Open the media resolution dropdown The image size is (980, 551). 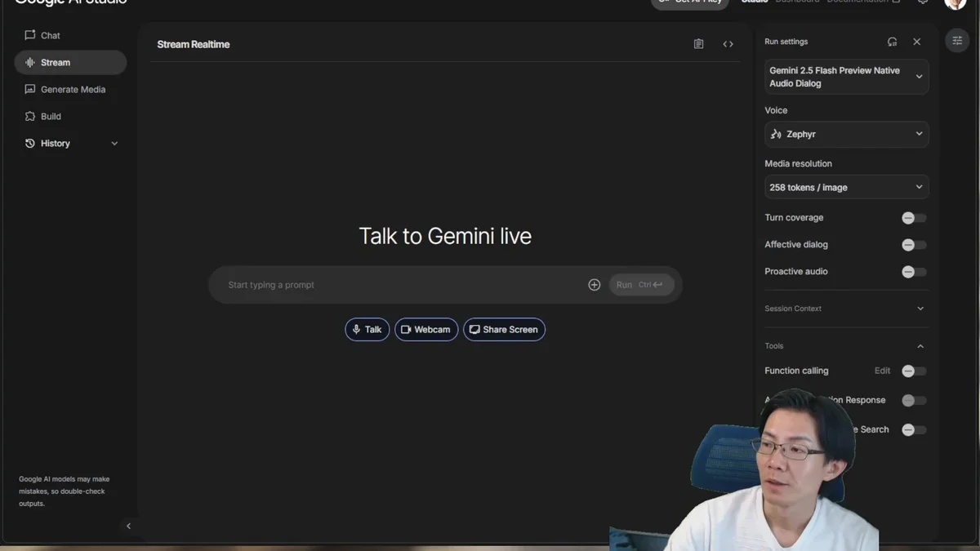(846, 187)
